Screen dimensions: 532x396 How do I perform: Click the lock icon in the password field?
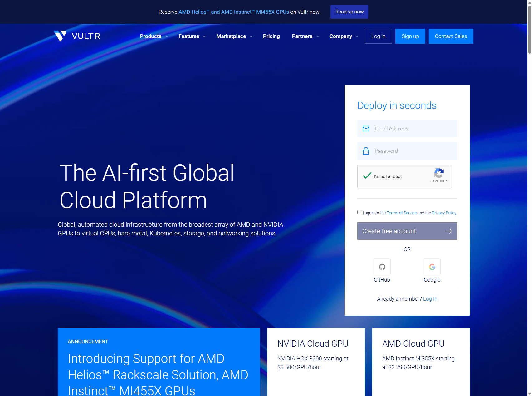pos(366,151)
